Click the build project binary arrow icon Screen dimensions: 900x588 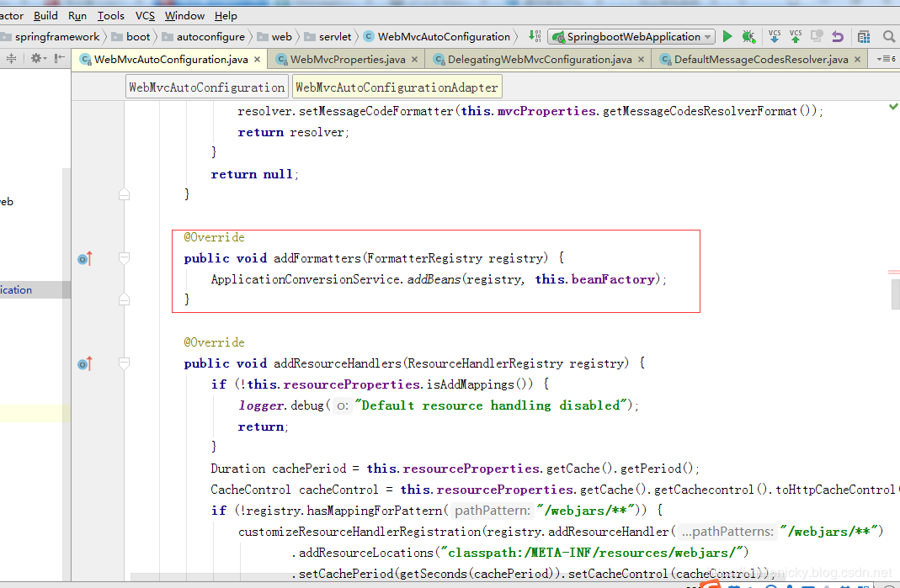[x=534, y=36]
